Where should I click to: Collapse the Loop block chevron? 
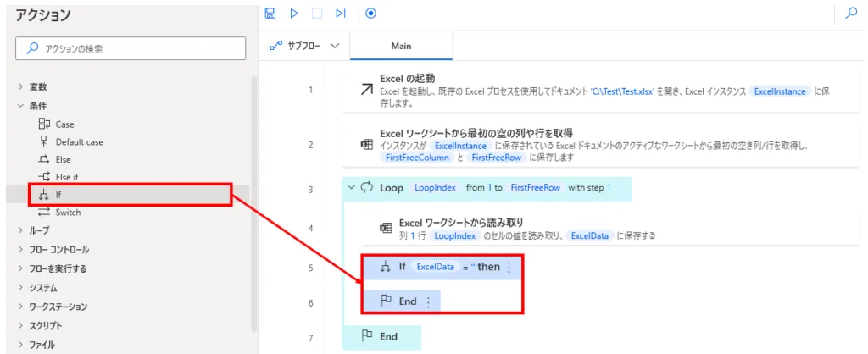pos(352,187)
